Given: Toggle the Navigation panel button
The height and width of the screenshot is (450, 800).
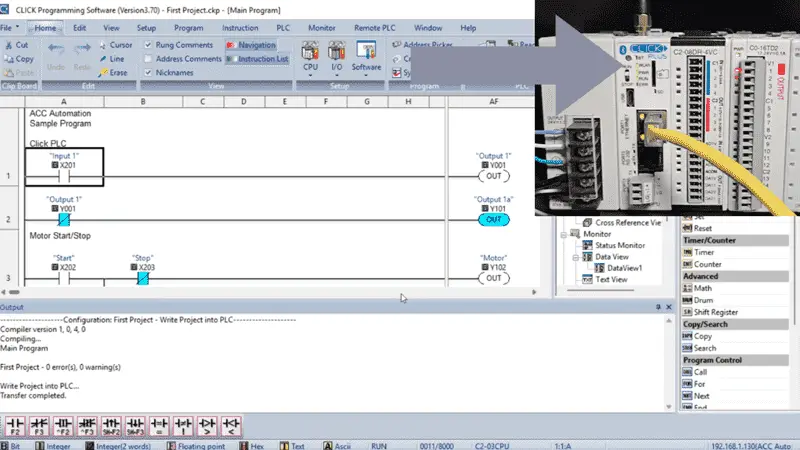Looking at the screenshot, I should (x=251, y=45).
